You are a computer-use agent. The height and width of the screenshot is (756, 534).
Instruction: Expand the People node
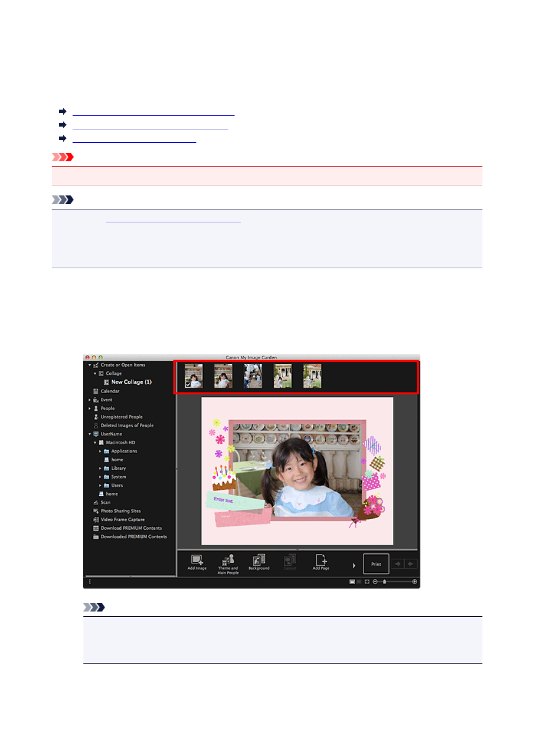tap(90, 408)
